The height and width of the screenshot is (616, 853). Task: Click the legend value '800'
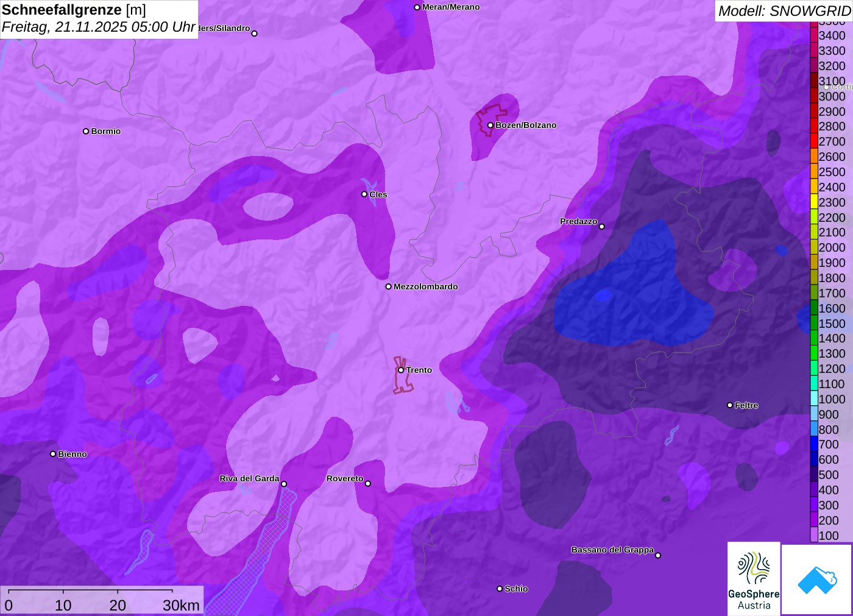tap(829, 430)
